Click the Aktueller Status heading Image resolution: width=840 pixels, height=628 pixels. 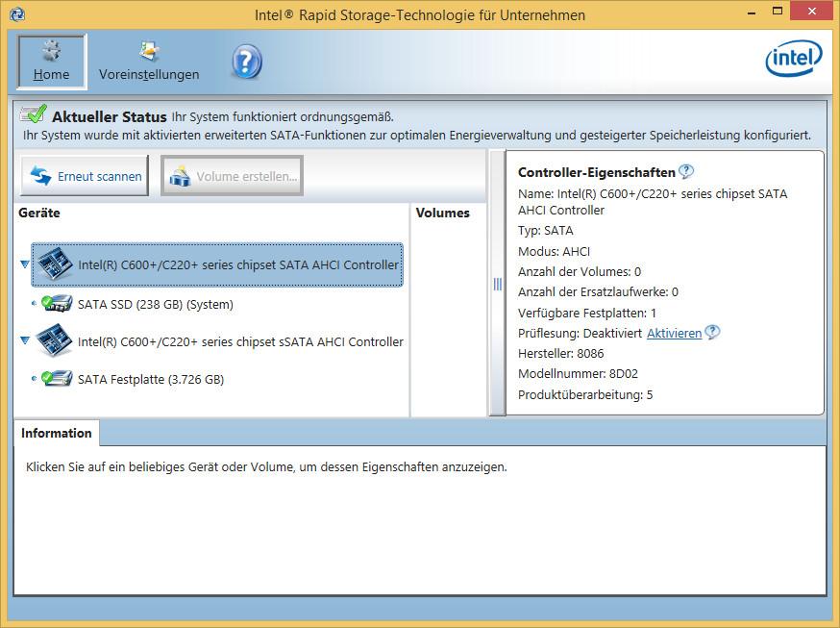pos(110,116)
